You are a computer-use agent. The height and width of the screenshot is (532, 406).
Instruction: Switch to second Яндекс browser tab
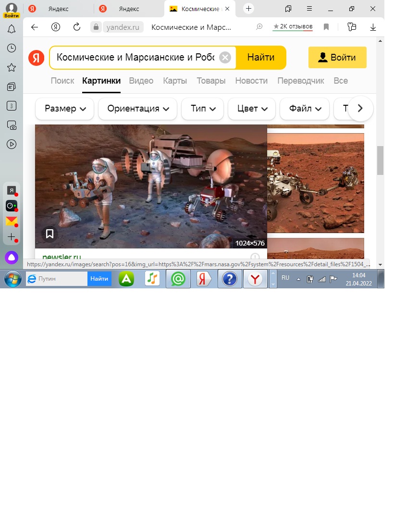point(129,9)
